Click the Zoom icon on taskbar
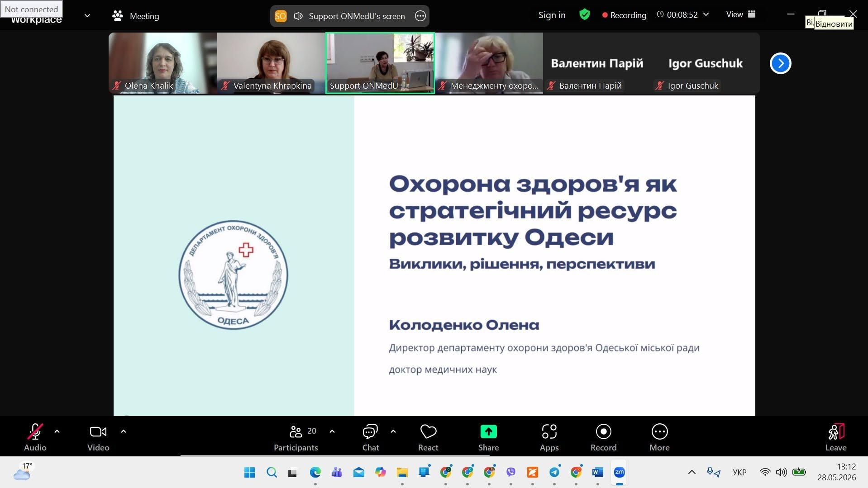Viewport: 868px width, 488px height. 619,472
